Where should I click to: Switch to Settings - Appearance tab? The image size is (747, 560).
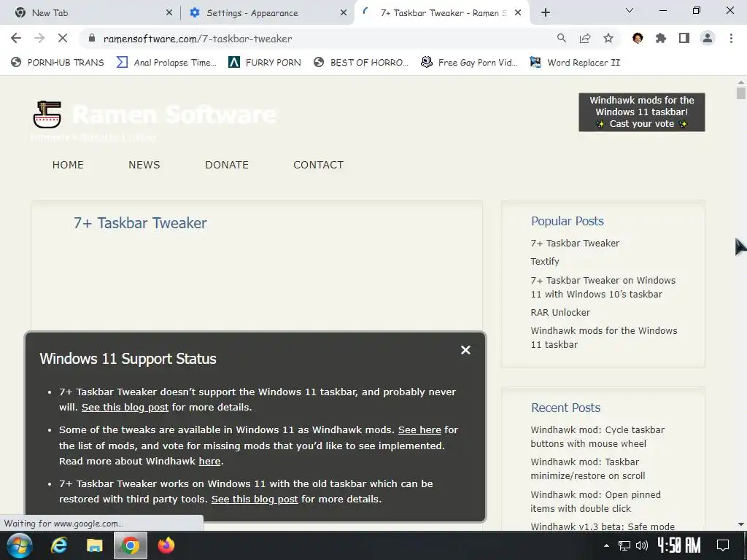tap(267, 13)
